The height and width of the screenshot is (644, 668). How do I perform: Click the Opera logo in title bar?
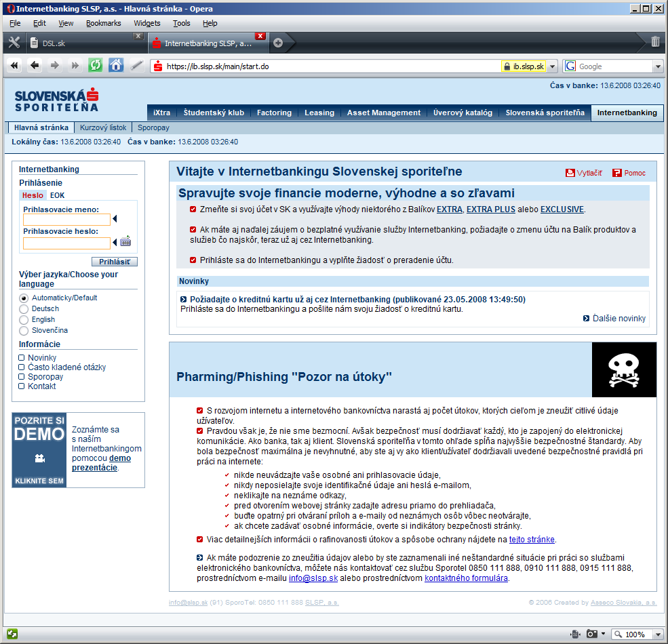coord(10,9)
